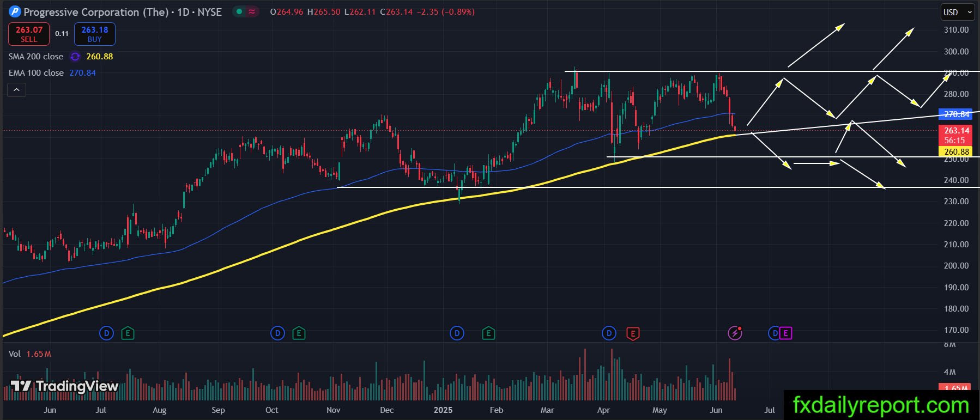Collapse the indicator legend with chevron
This screenshot has width=980, height=420.
(16, 90)
